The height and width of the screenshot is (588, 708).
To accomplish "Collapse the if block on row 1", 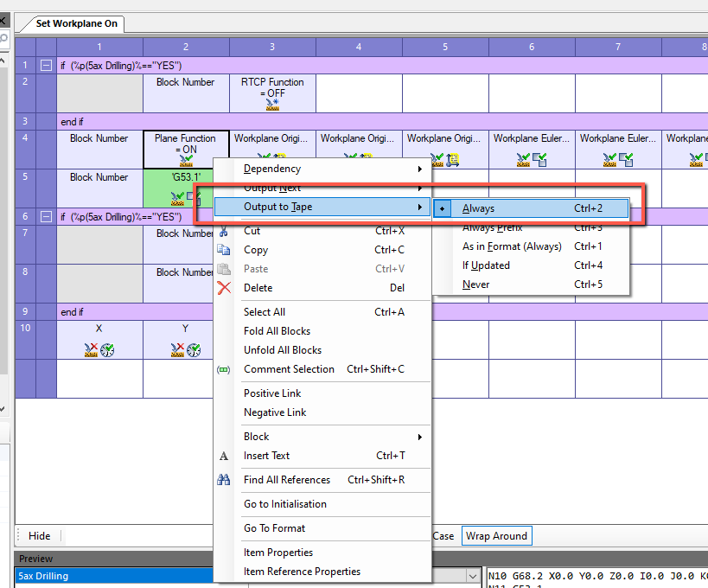I will pos(46,66).
